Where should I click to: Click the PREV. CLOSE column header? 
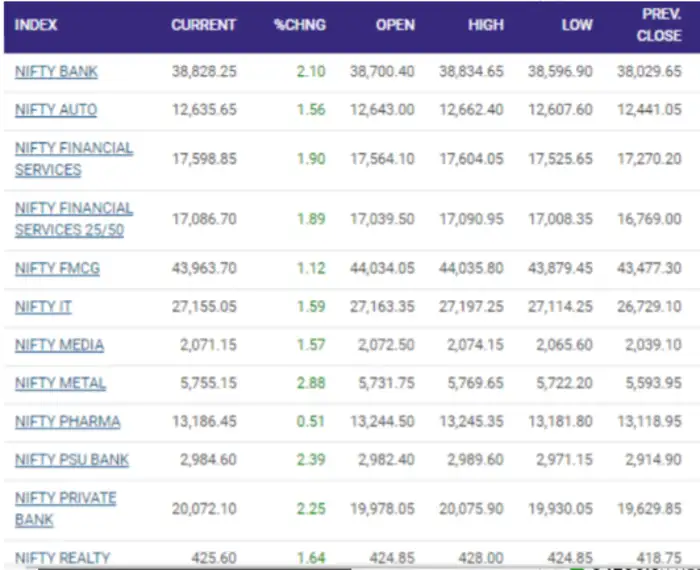click(660, 25)
